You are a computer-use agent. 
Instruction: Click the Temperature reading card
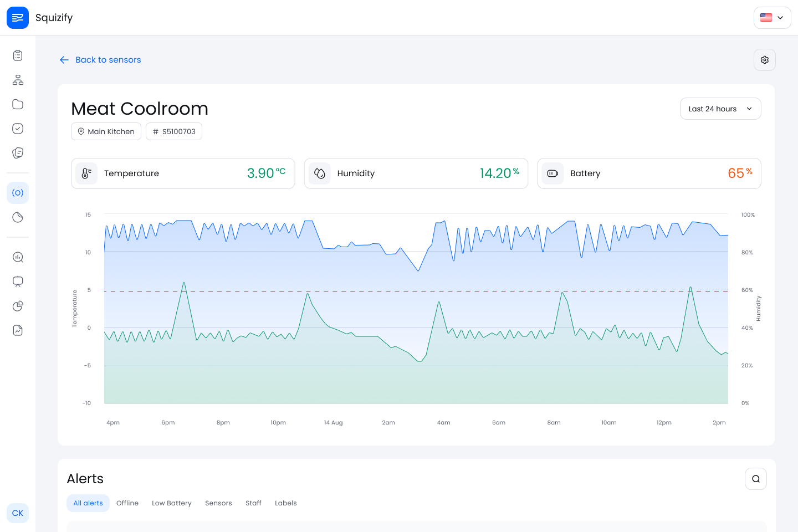point(183,173)
